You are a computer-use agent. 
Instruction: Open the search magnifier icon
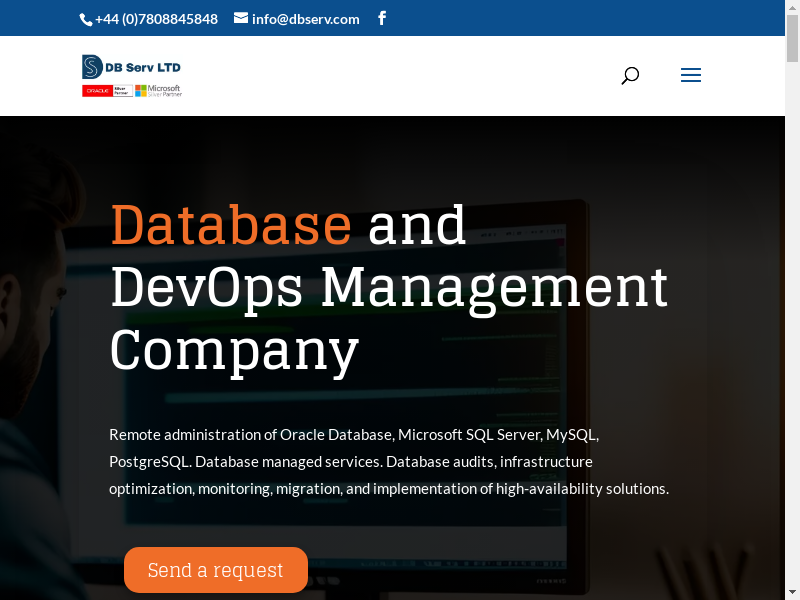pyautogui.click(x=630, y=76)
